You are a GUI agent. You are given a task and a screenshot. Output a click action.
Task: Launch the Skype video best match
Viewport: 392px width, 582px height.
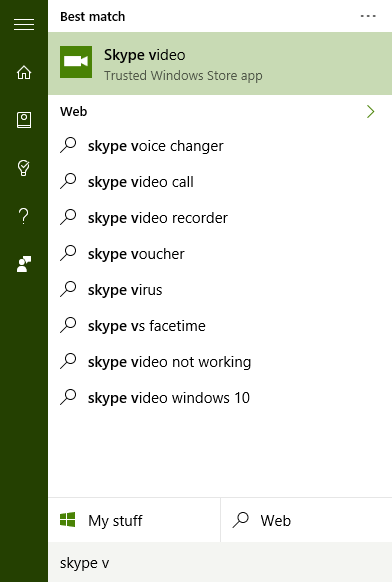click(x=220, y=63)
